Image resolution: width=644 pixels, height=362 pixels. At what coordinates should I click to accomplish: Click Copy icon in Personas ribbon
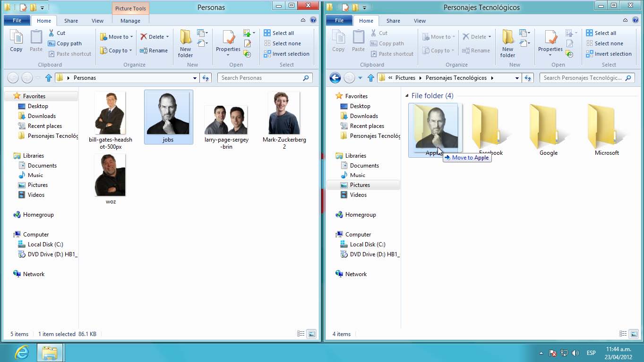point(16,41)
